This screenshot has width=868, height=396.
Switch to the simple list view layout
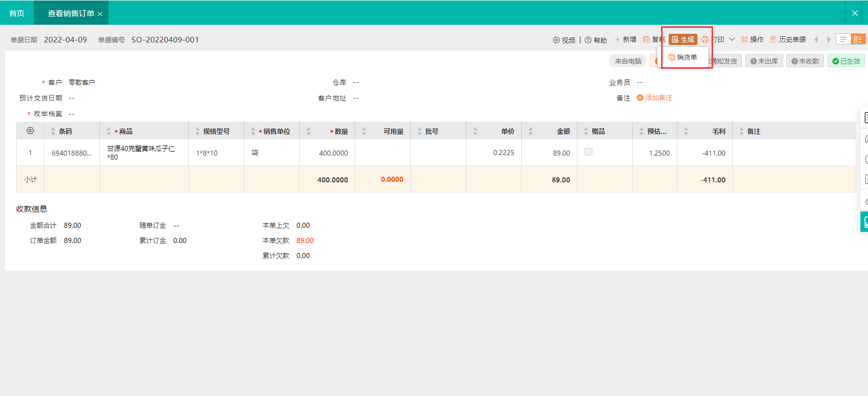(x=843, y=39)
